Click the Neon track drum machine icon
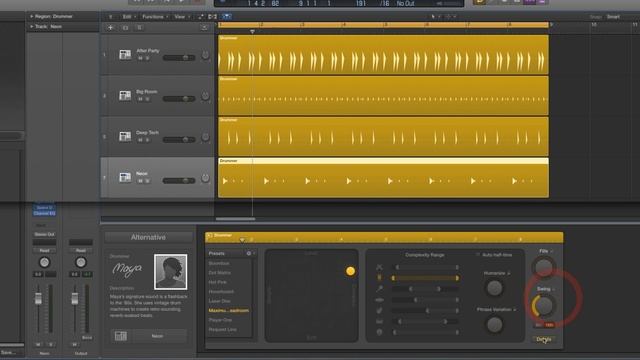The width and height of the screenshot is (640, 360). tap(125, 177)
